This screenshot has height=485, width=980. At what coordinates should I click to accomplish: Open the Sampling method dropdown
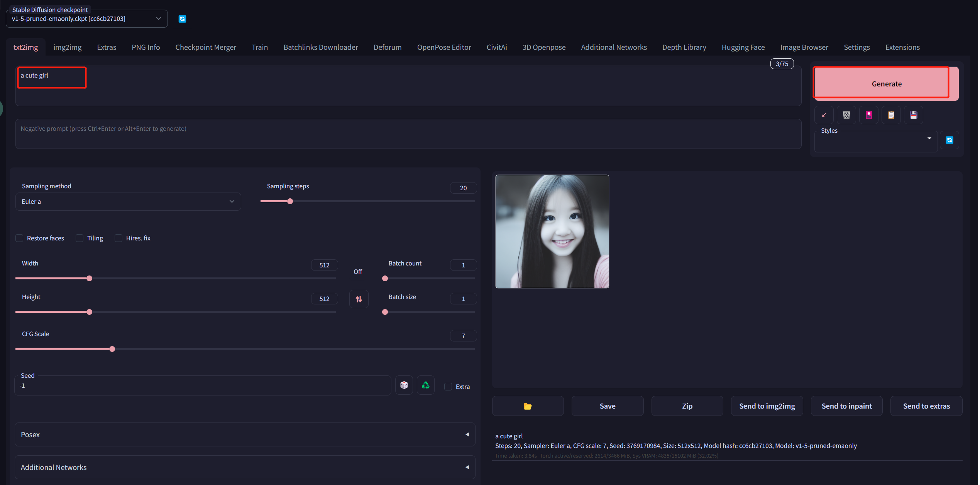point(128,201)
